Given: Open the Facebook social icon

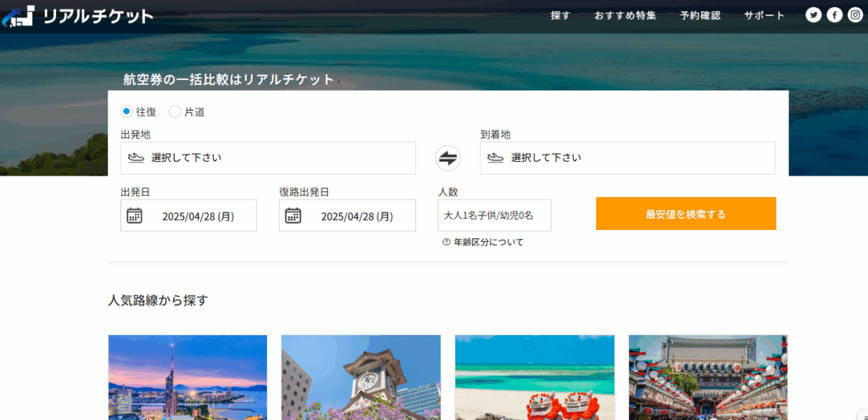Looking at the screenshot, I should (x=834, y=15).
